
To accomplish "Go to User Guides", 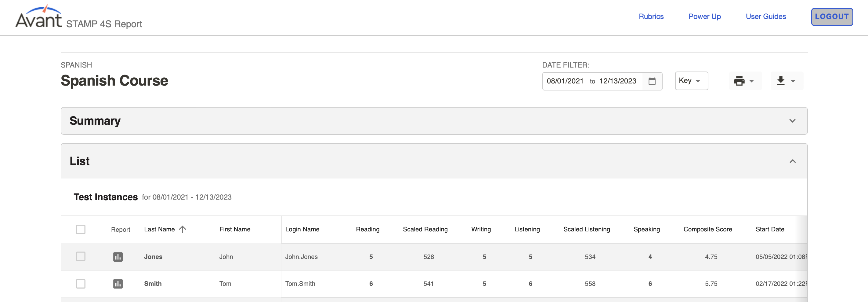I will tap(765, 17).
